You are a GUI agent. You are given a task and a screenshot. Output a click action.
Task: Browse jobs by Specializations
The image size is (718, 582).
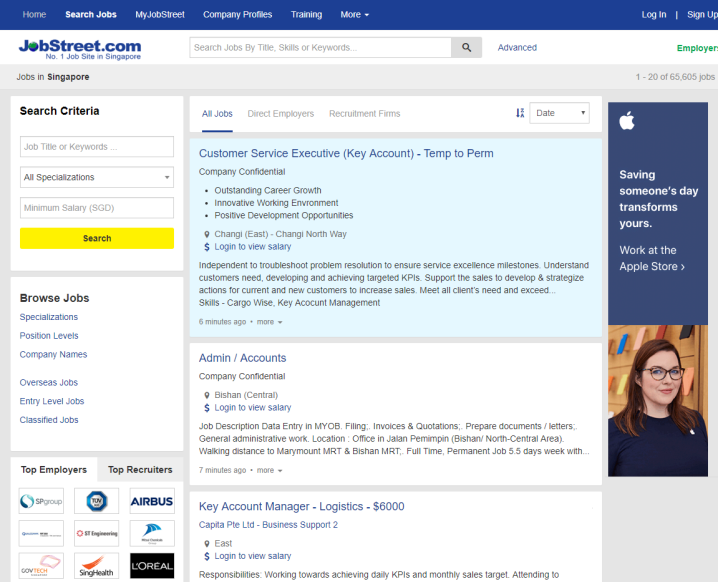[49, 317]
